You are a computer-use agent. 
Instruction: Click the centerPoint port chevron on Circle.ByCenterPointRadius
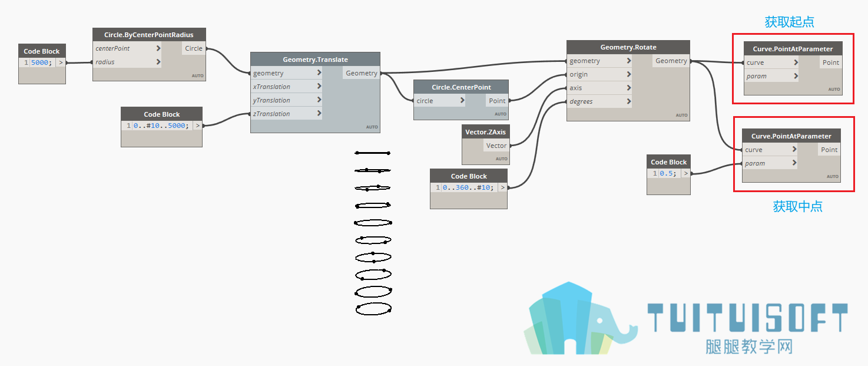[158, 48]
